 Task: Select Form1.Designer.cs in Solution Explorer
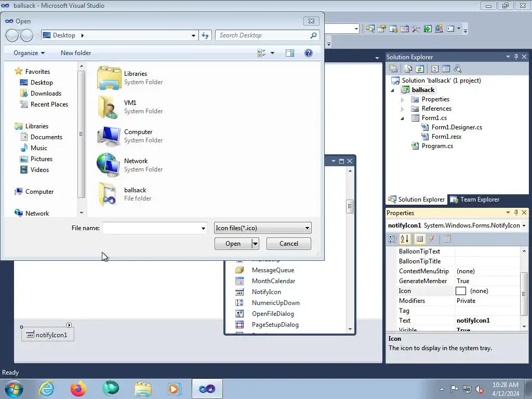click(451, 127)
